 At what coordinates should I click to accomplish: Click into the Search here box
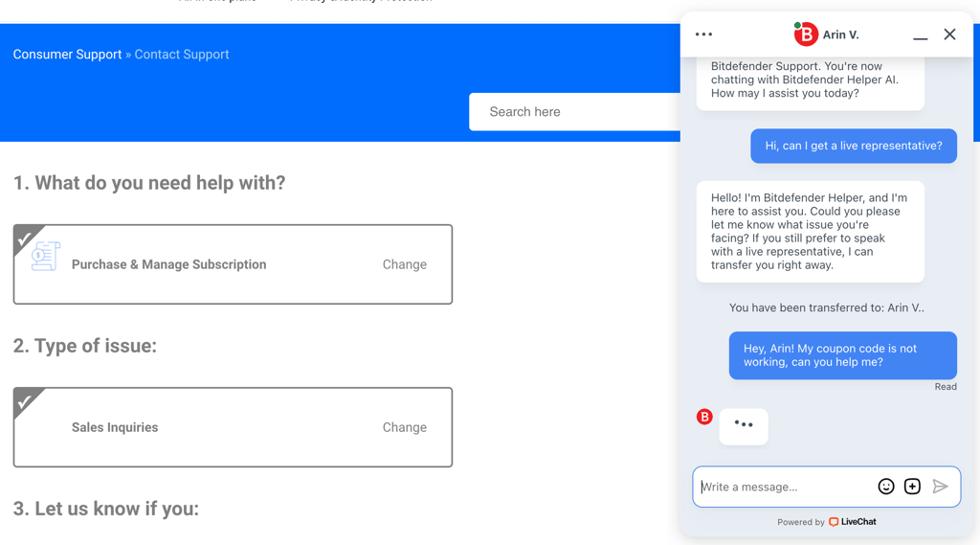(575, 112)
